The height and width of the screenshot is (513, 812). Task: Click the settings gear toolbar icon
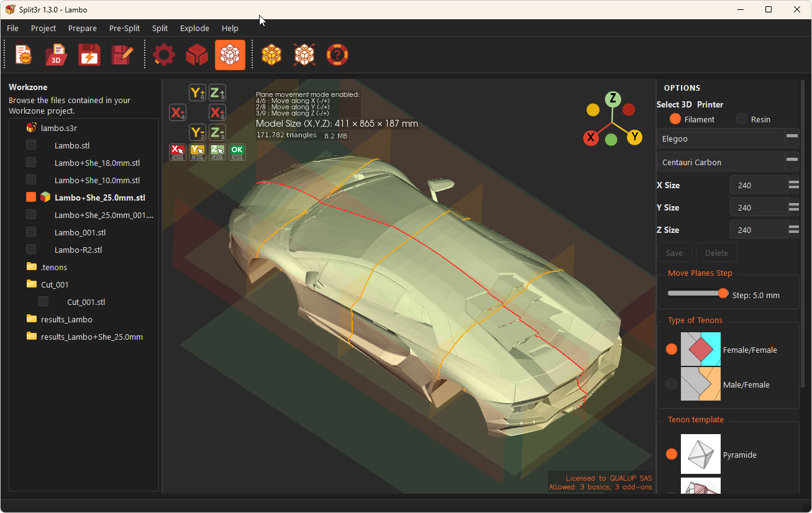pyautogui.click(x=164, y=55)
